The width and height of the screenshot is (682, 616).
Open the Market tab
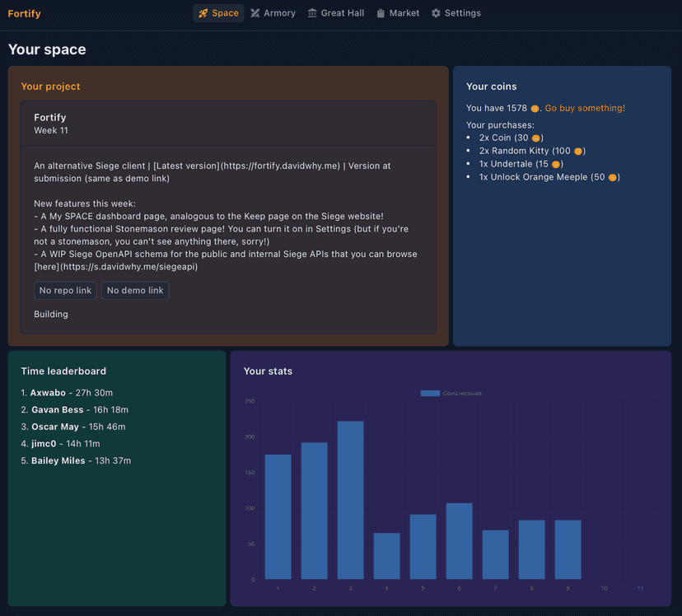397,13
